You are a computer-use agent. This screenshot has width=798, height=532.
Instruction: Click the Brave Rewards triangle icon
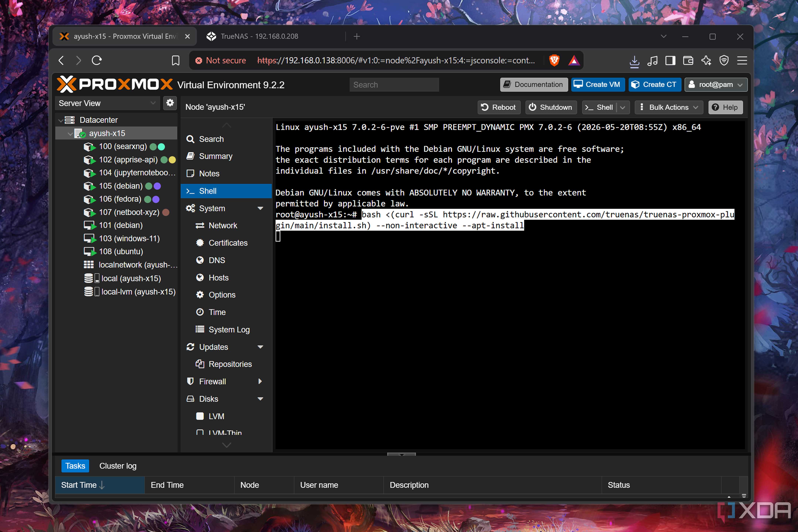[x=574, y=60]
